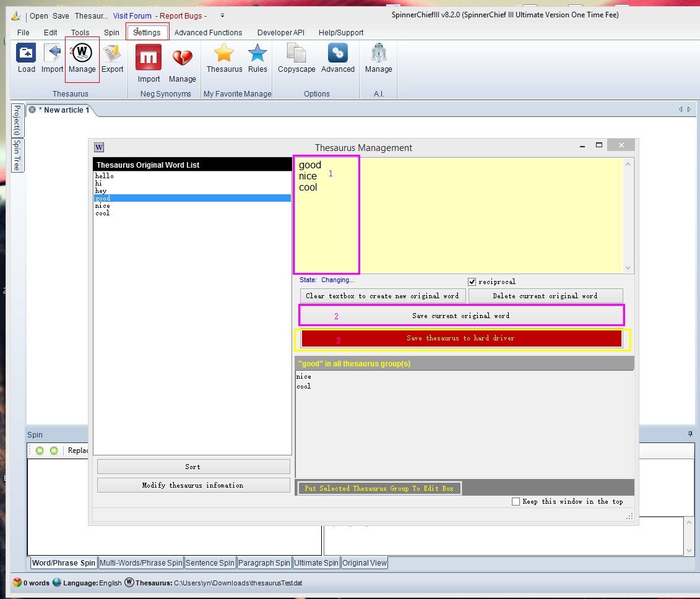700x599 pixels.
Task: Open the Advanced Functions menu tab
Action: (x=208, y=33)
